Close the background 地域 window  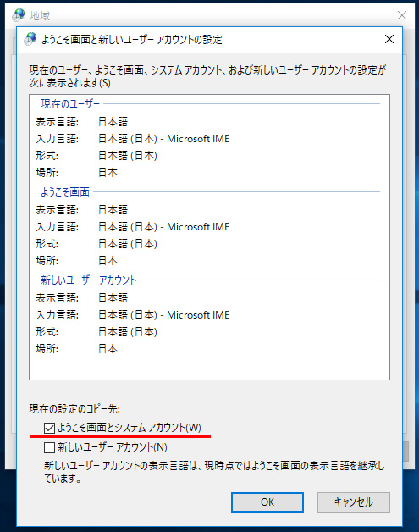402,15
